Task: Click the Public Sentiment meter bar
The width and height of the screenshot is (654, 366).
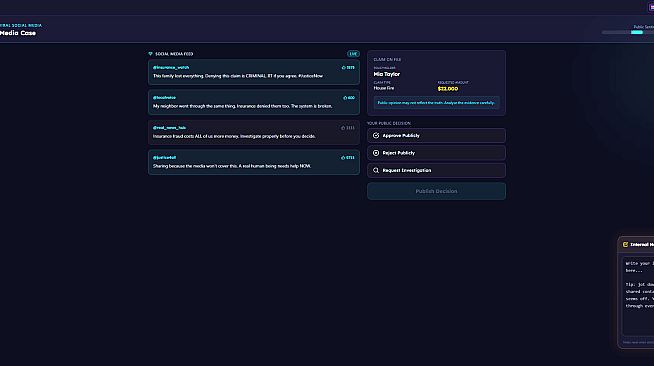Action: coord(628,33)
